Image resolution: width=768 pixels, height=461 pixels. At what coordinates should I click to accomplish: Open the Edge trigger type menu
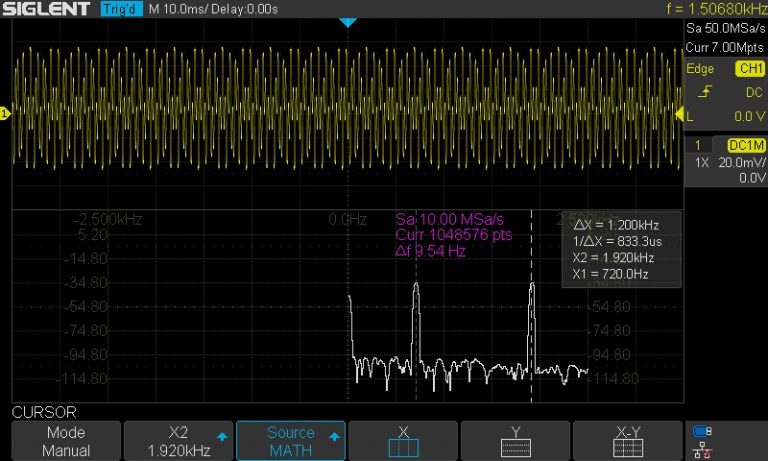[703, 69]
